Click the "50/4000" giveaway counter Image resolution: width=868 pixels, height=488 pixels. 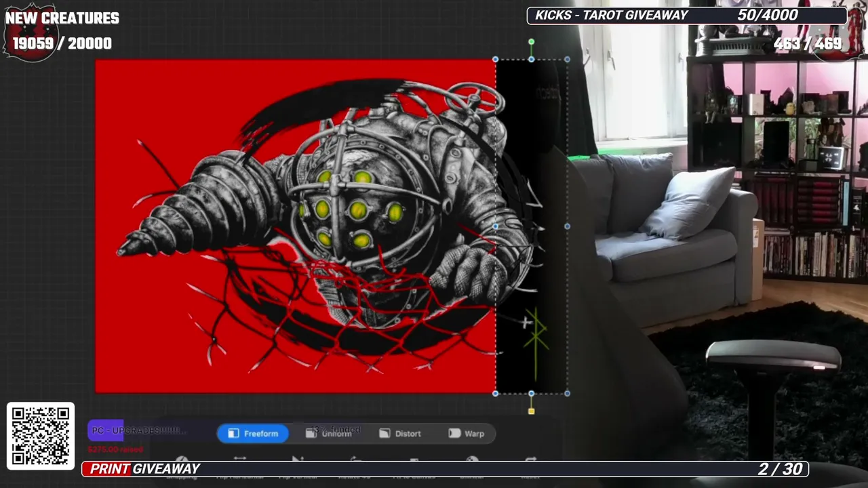[x=768, y=16]
